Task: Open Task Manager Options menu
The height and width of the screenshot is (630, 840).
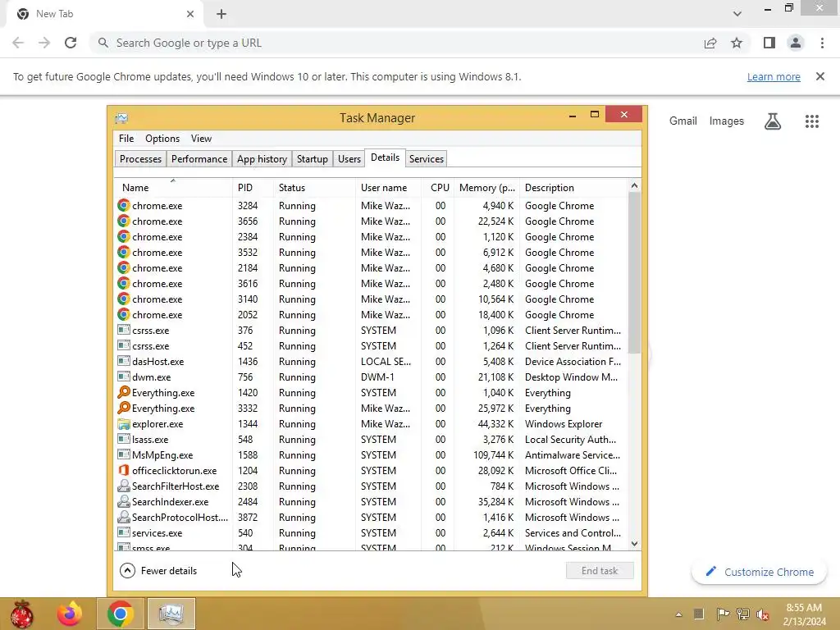Action: (162, 138)
